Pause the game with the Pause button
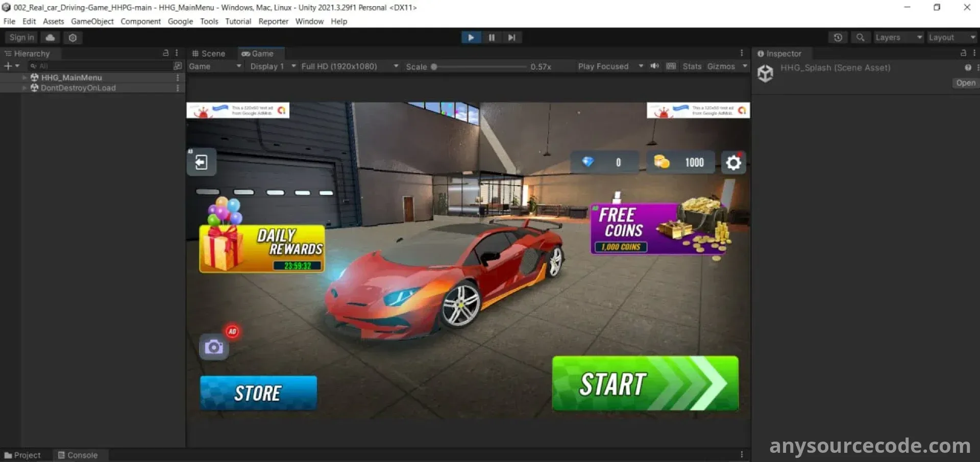This screenshot has height=462, width=980. point(492,38)
